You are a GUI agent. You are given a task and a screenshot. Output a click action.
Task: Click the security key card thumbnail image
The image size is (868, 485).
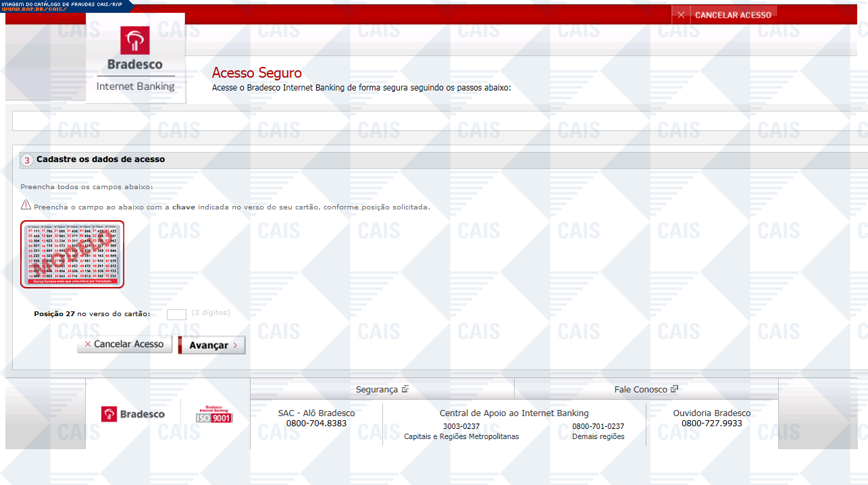(x=72, y=254)
